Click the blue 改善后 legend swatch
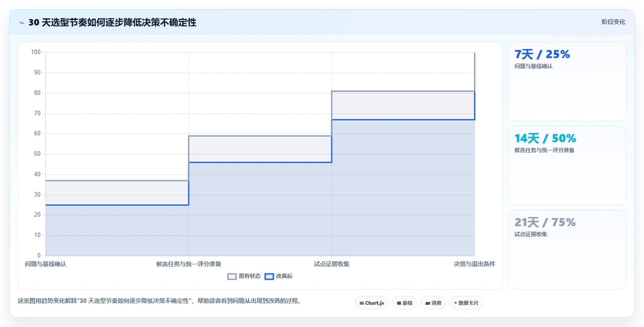Viewport: 644px width, 327px height. click(270, 276)
